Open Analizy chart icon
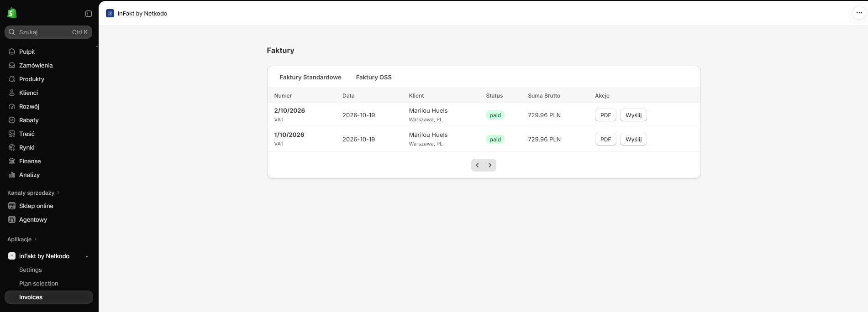Image resolution: width=868 pixels, height=312 pixels. pos(12,175)
